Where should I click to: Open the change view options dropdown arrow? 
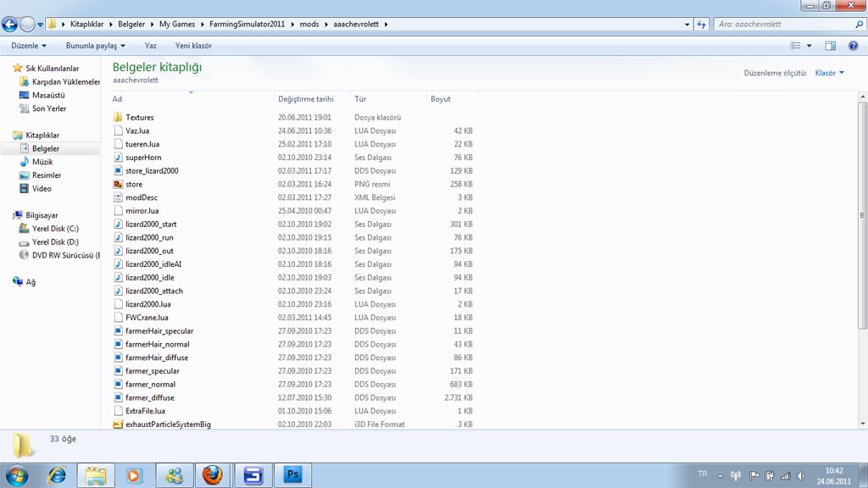(809, 46)
